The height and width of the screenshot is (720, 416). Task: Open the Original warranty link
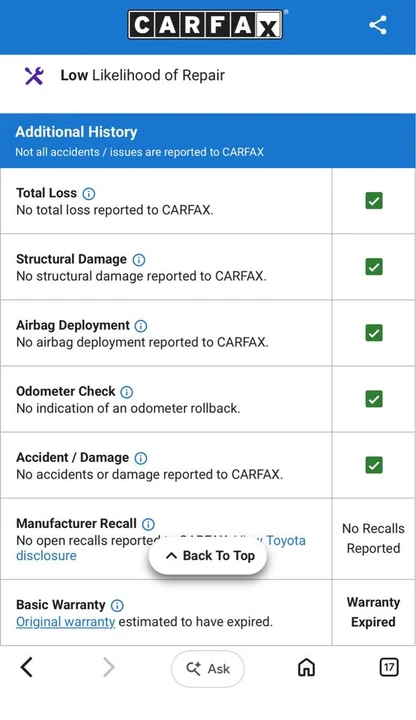click(65, 622)
